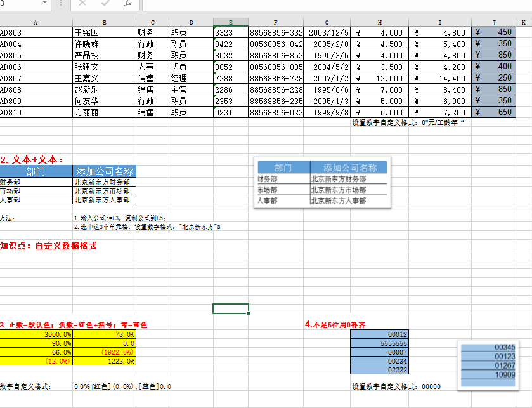Open the Insert Function fx button
Viewport: 532px width, 408px height.
pyautogui.click(x=128, y=3)
